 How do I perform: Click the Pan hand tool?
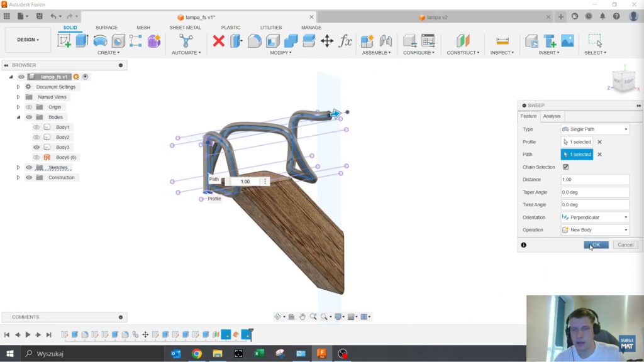coord(302,317)
